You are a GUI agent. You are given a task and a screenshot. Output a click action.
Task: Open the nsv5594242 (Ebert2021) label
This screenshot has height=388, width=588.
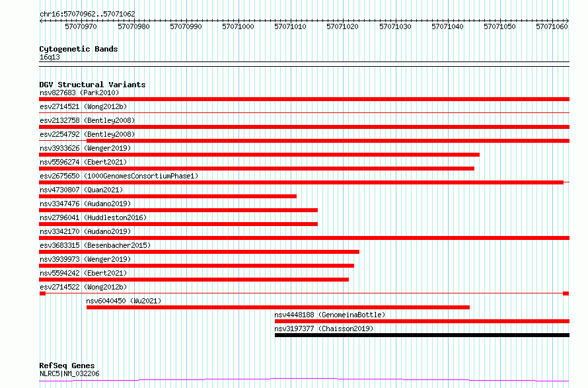pos(83,273)
